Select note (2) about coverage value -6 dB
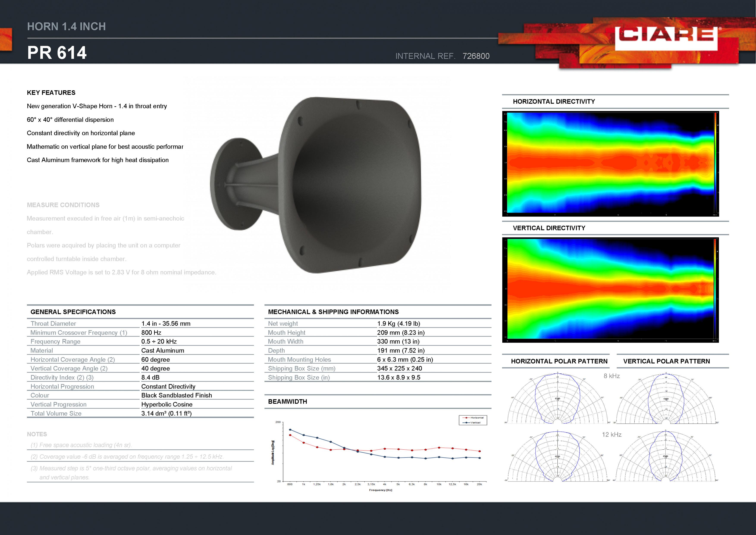The height and width of the screenshot is (535, 756). click(x=127, y=457)
